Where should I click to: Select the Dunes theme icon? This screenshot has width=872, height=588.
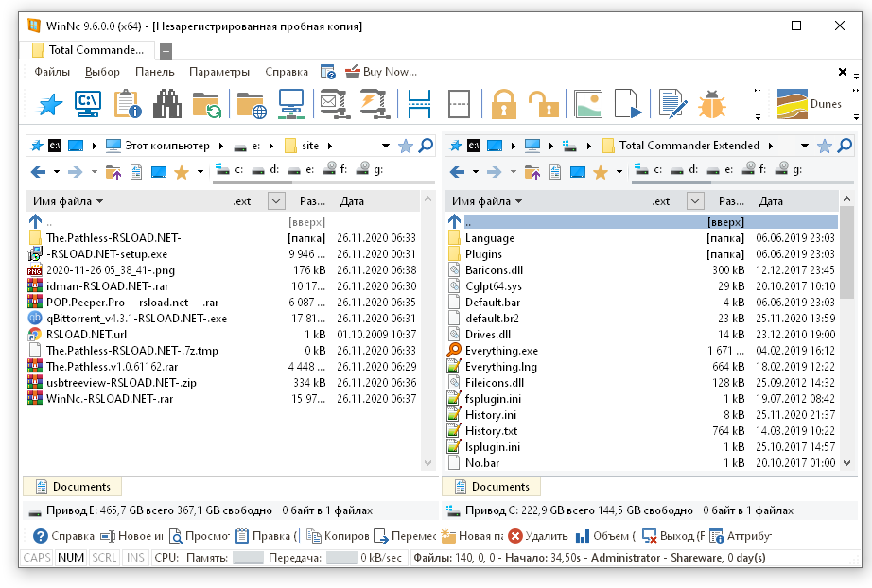pos(793,104)
